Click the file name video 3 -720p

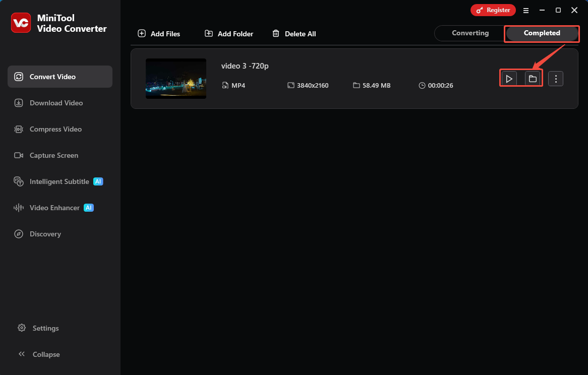click(245, 66)
